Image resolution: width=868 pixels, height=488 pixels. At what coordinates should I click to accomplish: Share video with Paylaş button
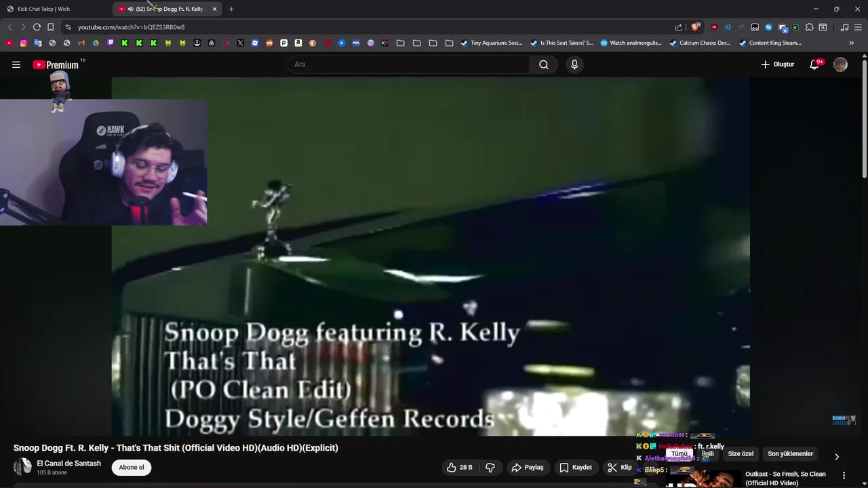(528, 468)
